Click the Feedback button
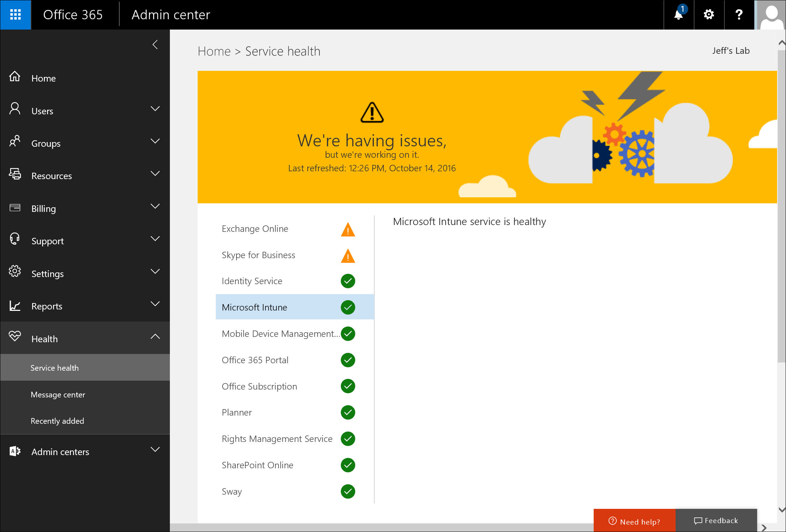Image resolution: width=786 pixels, height=532 pixels. coord(717,521)
